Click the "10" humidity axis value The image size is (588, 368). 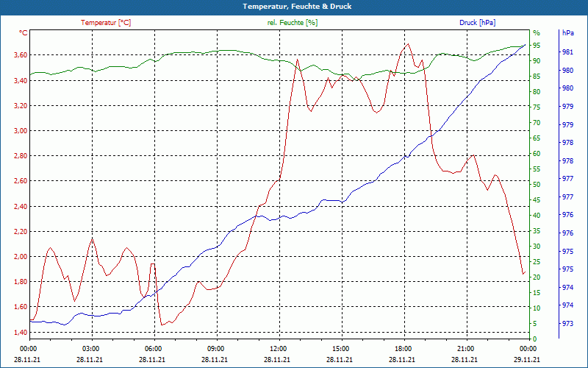tap(537, 308)
